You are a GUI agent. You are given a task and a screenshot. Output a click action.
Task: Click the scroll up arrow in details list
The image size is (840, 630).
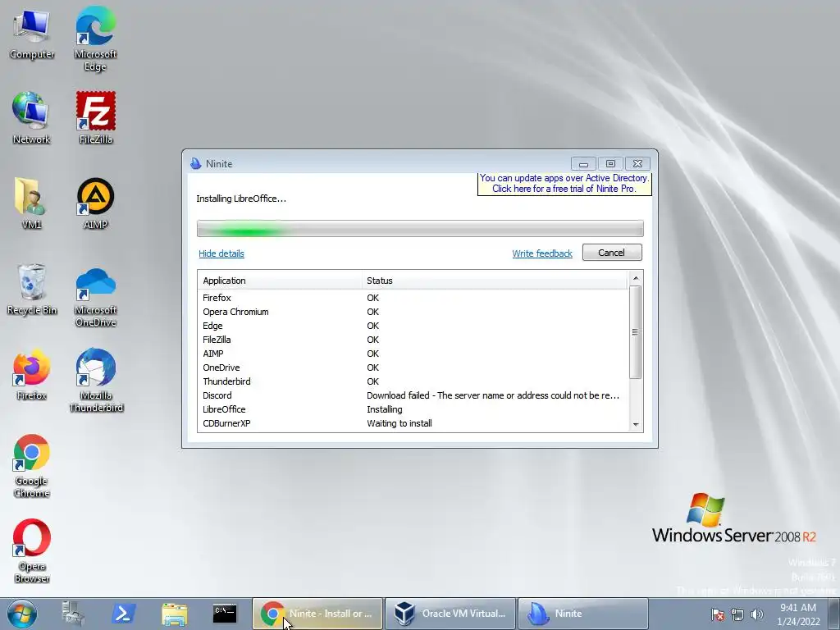[x=636, y=278]
